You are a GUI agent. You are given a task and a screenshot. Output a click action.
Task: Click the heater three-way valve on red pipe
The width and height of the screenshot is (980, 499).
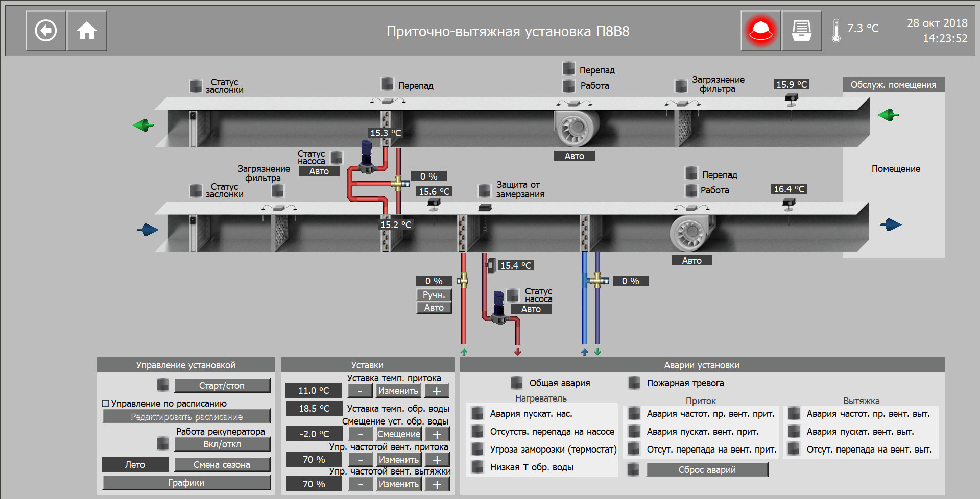463,280
